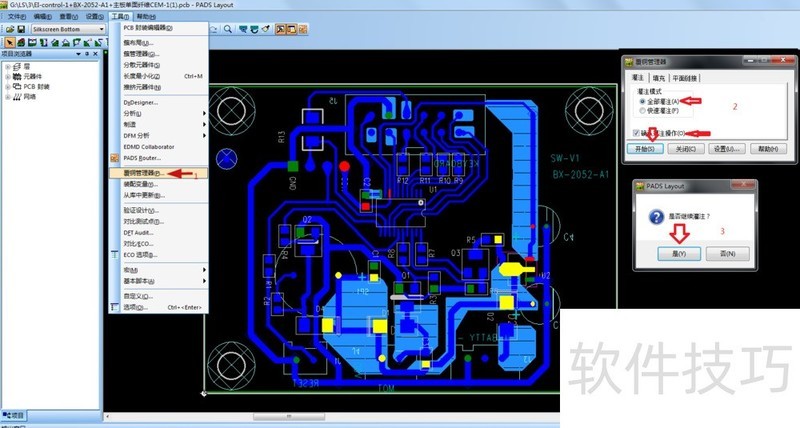The height and width of the screenshot is (428, 800).
Task: Click 否(N) in PADS Layout dialog
Action: pos(728,254)
